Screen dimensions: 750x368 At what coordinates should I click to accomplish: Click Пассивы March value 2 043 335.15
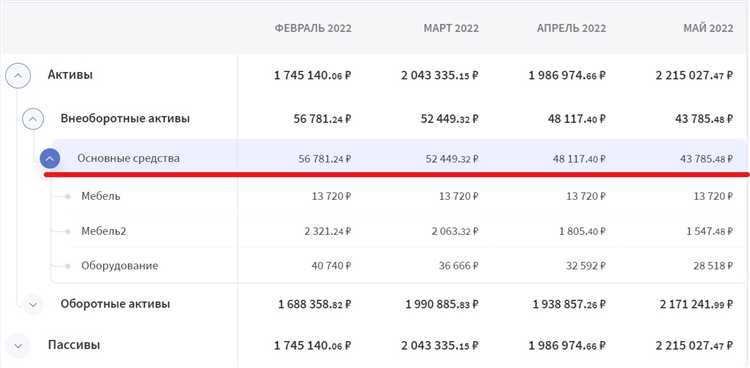(x=440, y=345)
